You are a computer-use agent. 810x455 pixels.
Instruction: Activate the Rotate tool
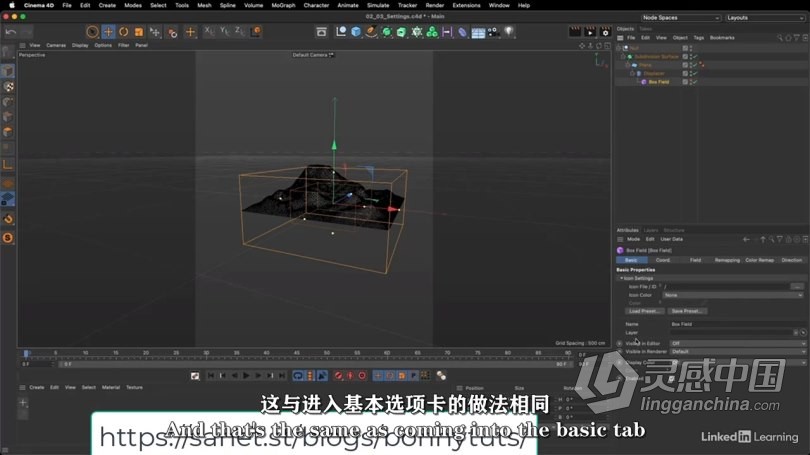(123, 32)
